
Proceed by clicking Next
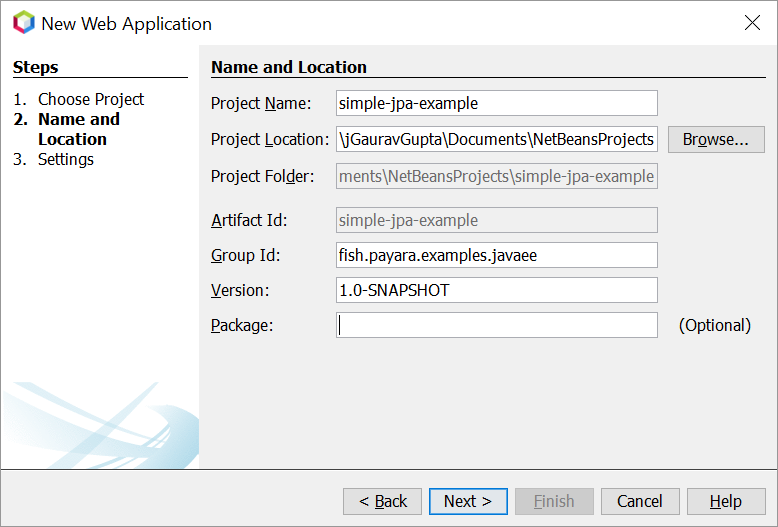pyautogui.click(x=468, y=501)
